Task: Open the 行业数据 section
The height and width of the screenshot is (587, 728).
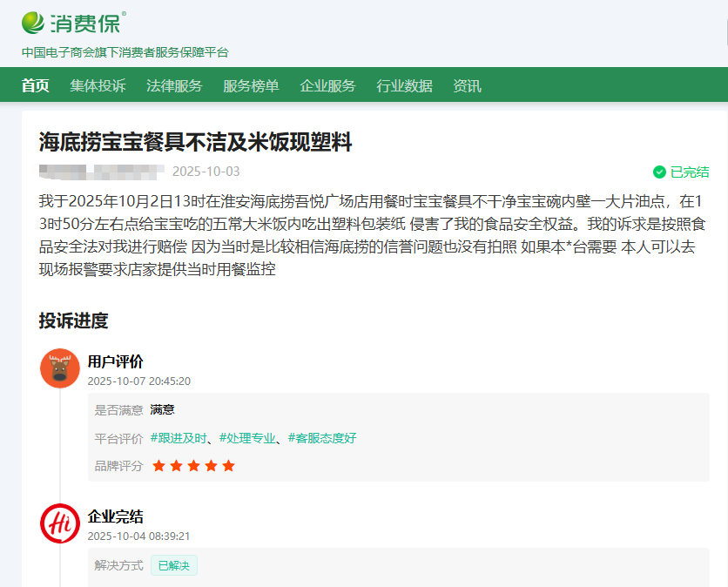Action: click(x=404, y=85)
